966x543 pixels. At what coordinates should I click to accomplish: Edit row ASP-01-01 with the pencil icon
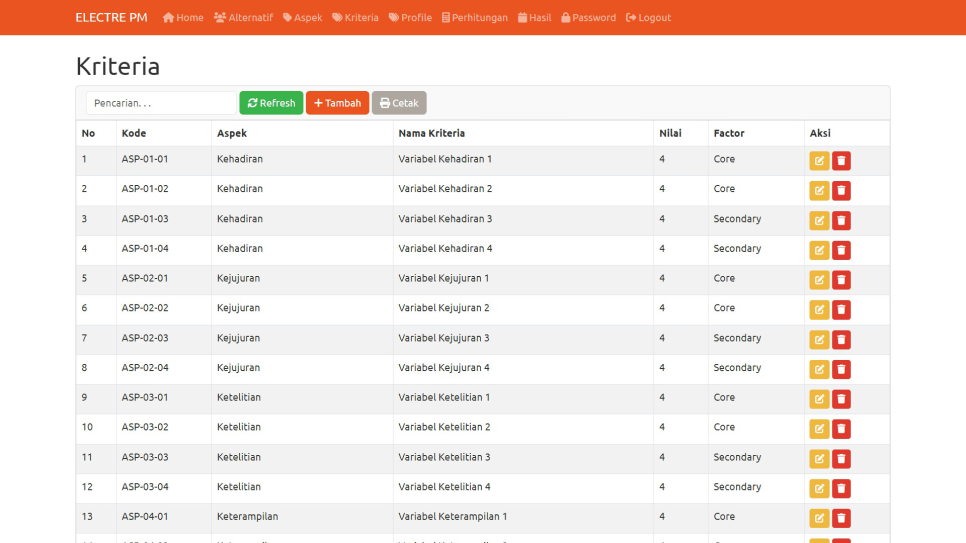(x=819, y=161)
